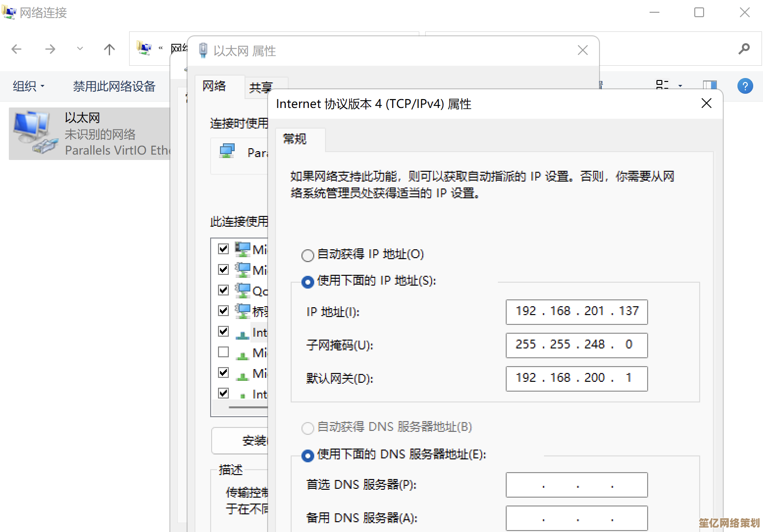Switch to the 共享 tab

[260, 87]
